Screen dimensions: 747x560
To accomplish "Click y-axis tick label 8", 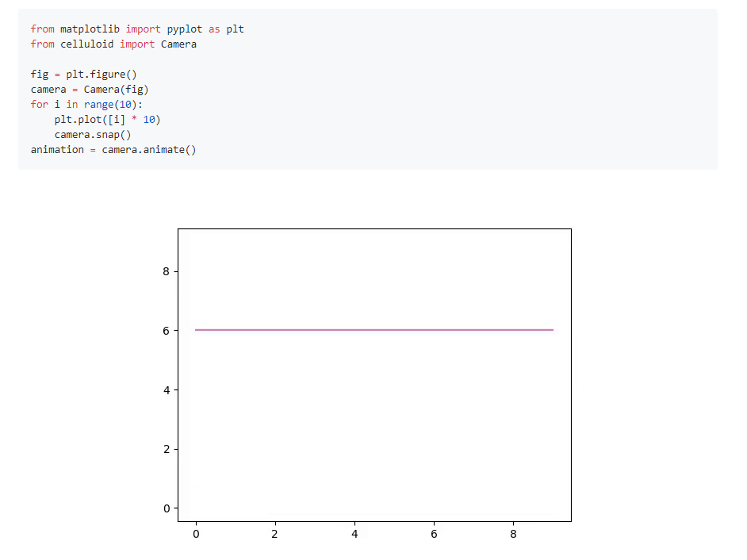I will 166,271.
